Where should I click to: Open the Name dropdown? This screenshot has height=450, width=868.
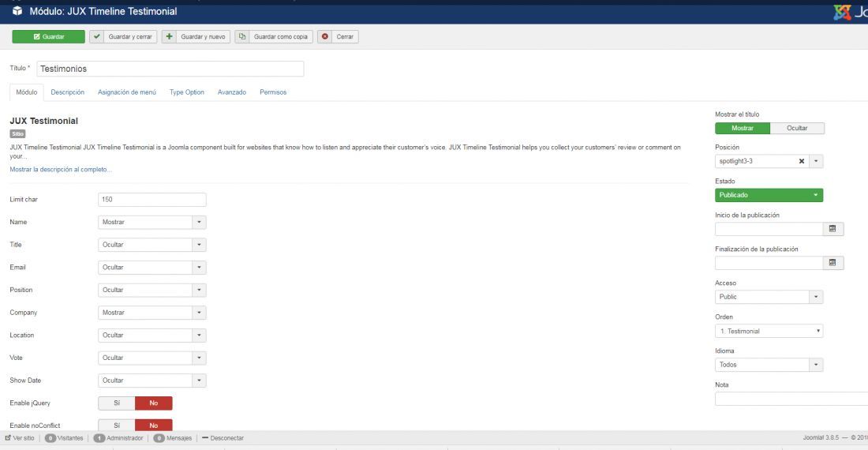point(152,222)
